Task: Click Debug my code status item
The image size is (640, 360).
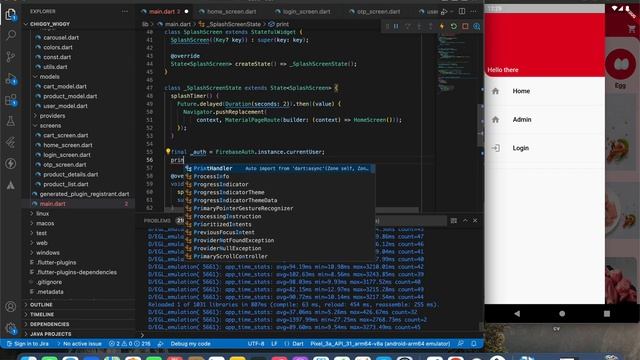Action: (190, 344)
